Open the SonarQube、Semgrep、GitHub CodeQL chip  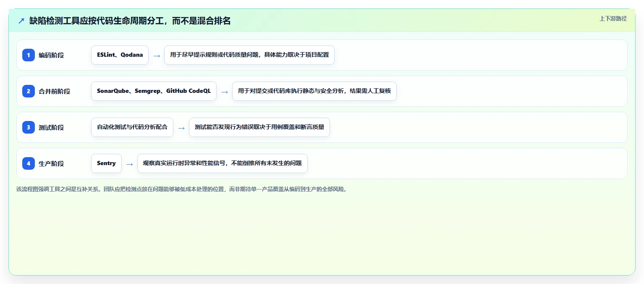[x=154, y=91]
